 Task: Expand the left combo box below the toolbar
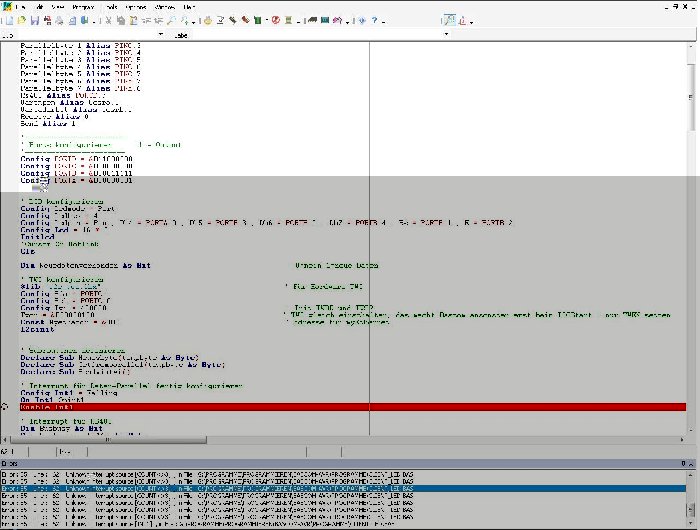tap(162, 35)
